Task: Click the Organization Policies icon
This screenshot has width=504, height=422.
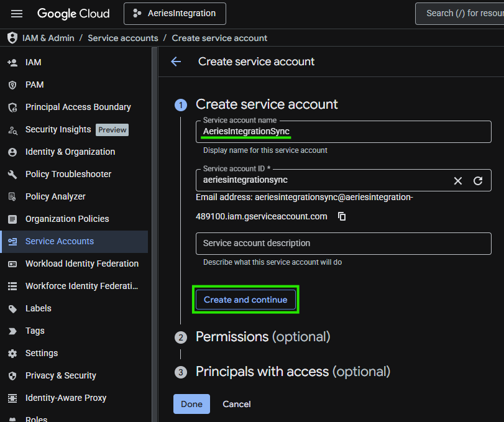Action: click(x=12, y=219)
